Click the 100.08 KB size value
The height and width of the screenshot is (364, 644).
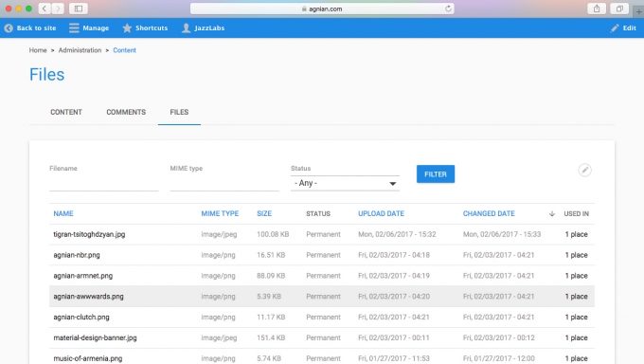tap(273, 234)
